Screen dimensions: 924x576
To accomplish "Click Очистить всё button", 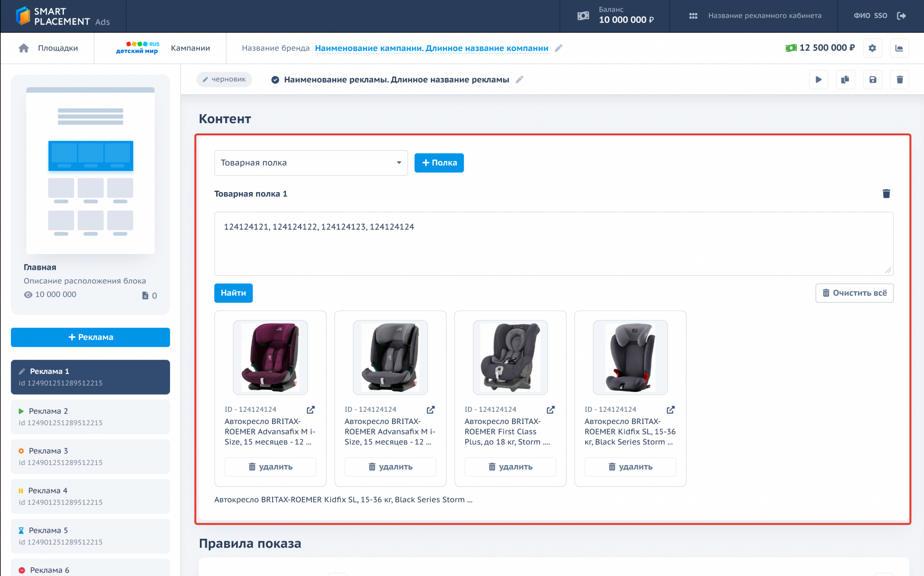I will (855, 293).
